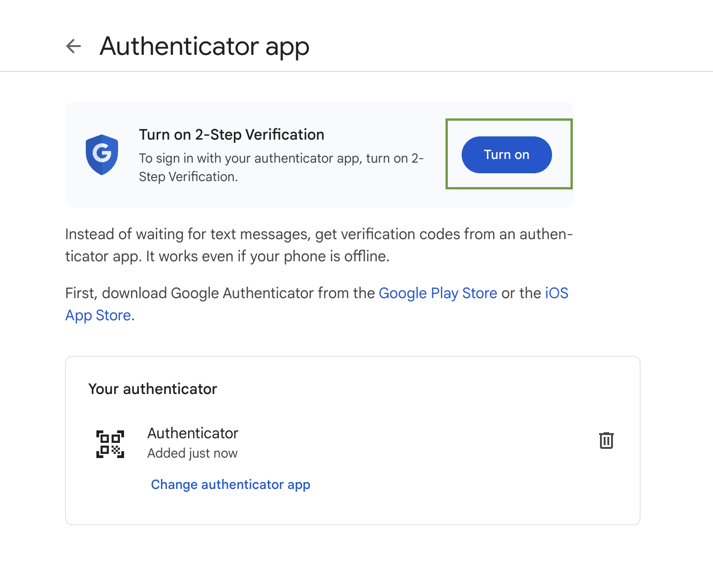713x588 pixels.
Task: Click the Google shield icon
Action: 102,154
